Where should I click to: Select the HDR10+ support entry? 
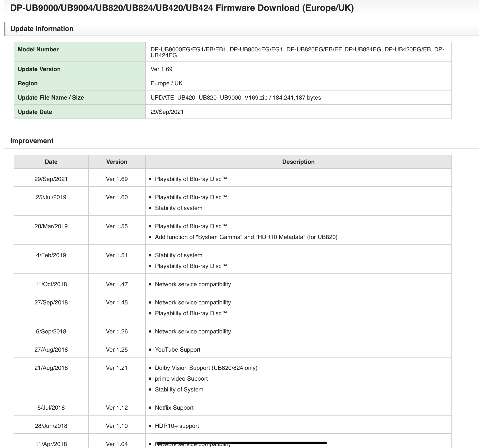(x=177, y=426)
